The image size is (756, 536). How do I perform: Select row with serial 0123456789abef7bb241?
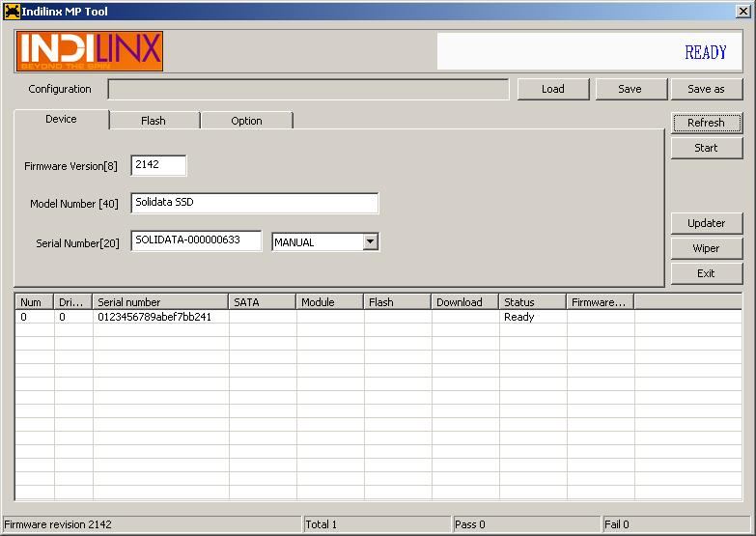pos(378,317)
